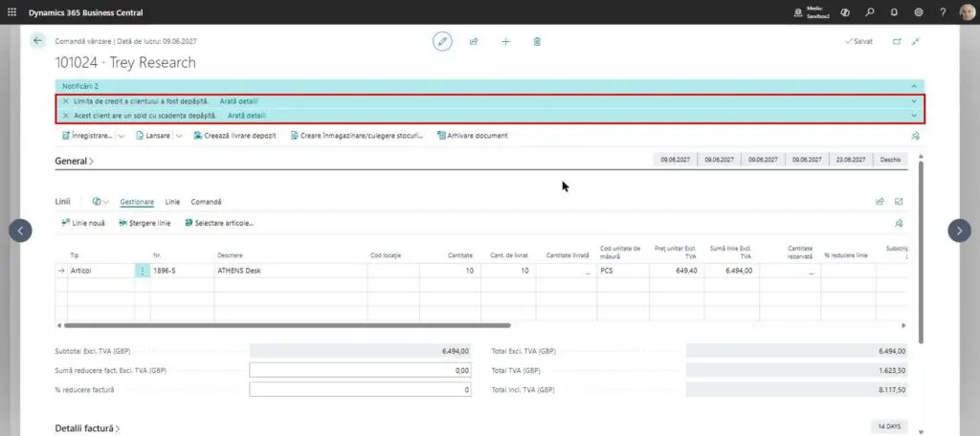Click the line amount 6.494,00 cell

(731, 272)
